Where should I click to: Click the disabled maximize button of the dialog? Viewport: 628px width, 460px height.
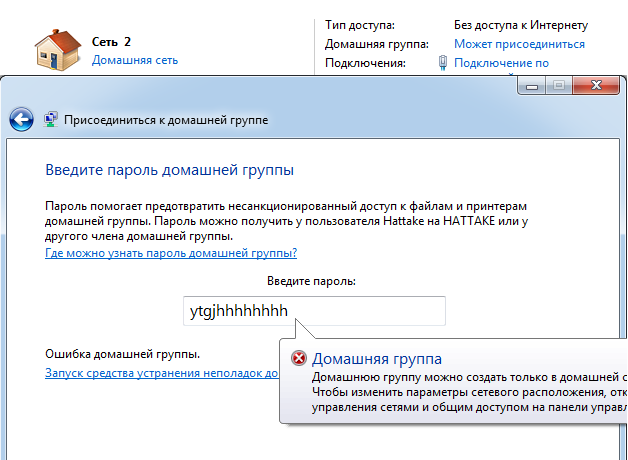[x=558, y=86]
